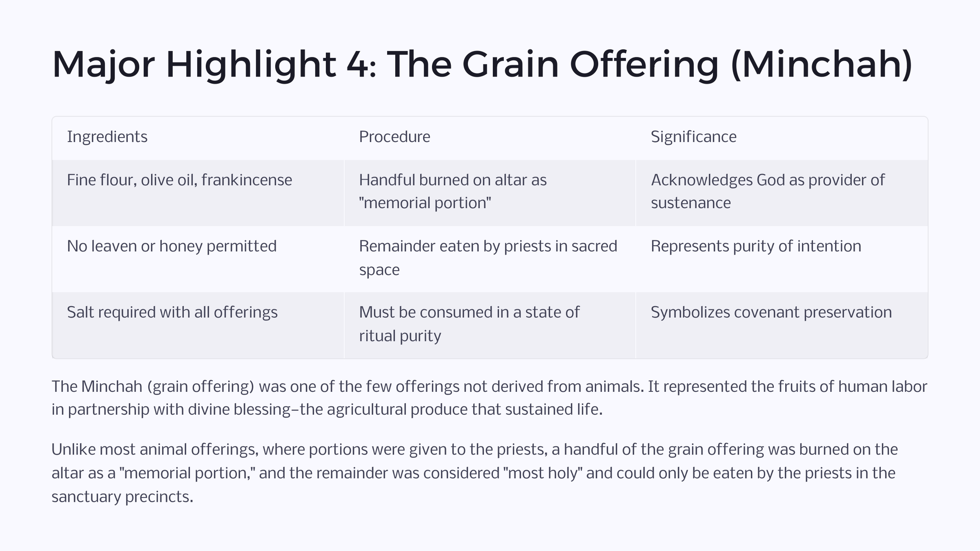Click the 'Fine flour, olive oil, frankincense' cell
Viewport: 980px width, 551px height.
point(198,193)
